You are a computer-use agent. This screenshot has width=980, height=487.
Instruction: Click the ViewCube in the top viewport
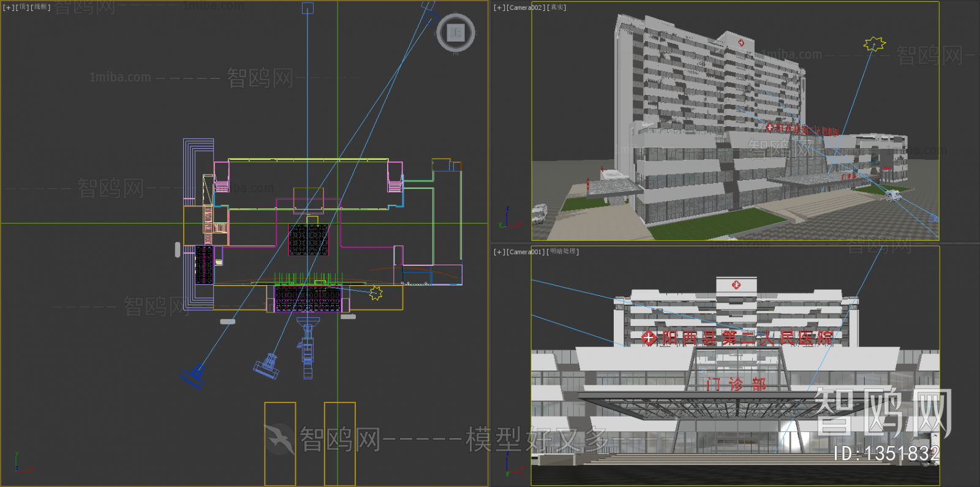[x=456, y=32]
